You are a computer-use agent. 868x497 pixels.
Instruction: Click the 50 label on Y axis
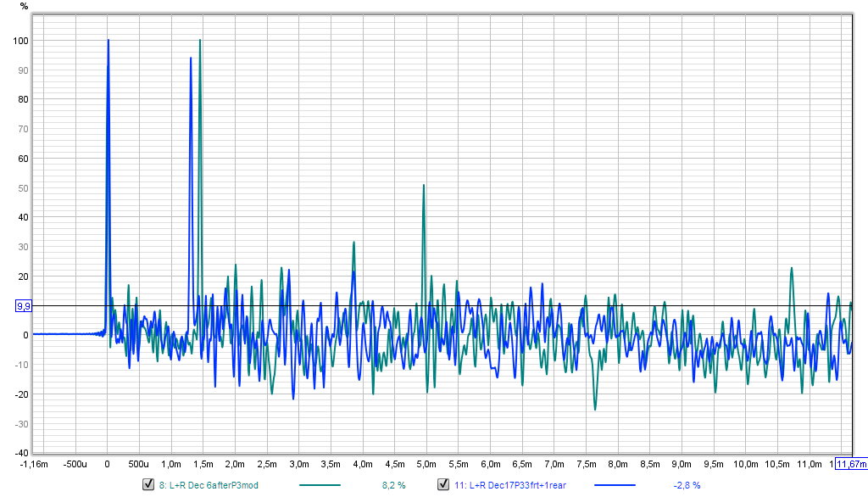point(23,188)
